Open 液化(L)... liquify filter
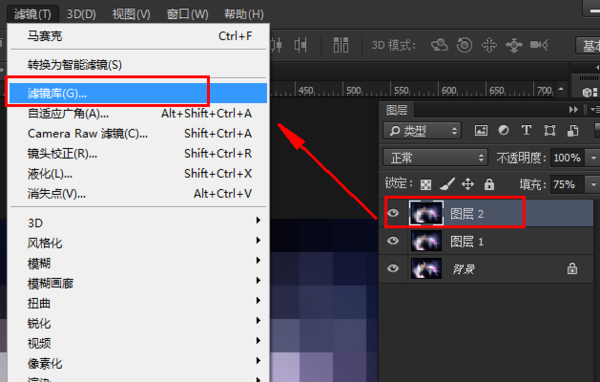 point(139,174)
